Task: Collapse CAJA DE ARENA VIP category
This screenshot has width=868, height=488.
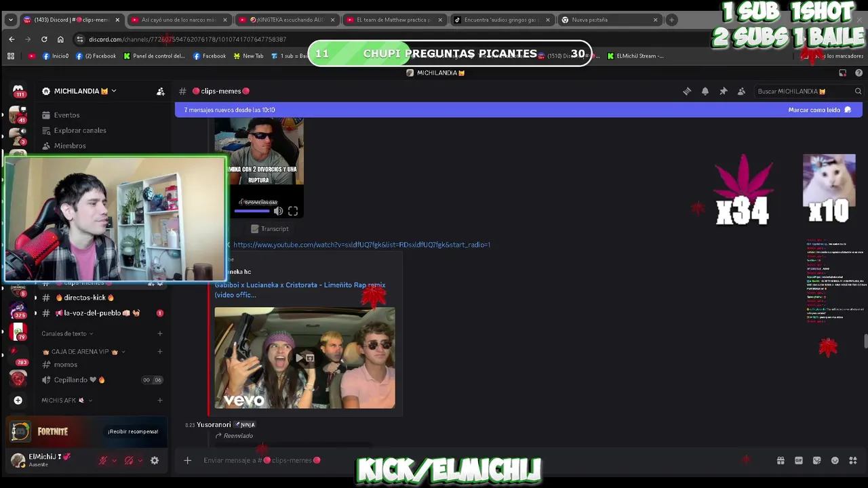Action: click(84, 352)
